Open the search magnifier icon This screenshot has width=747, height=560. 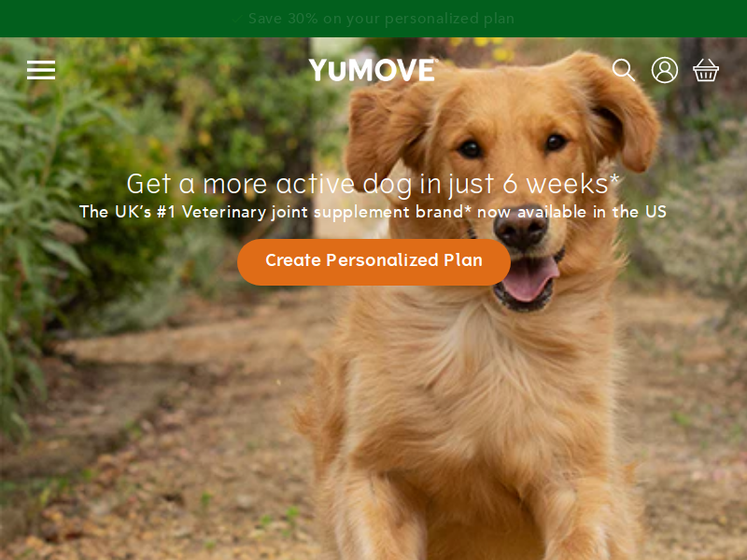click(x=624, y=70)
